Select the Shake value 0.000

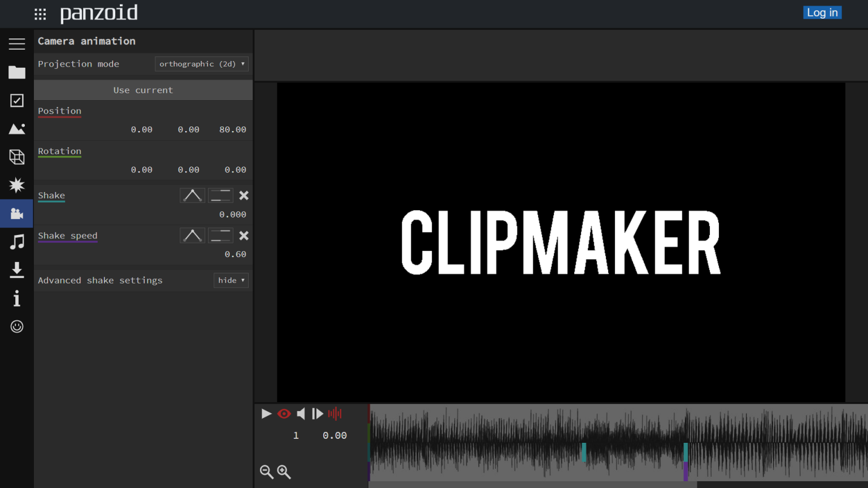pos(232,215)
